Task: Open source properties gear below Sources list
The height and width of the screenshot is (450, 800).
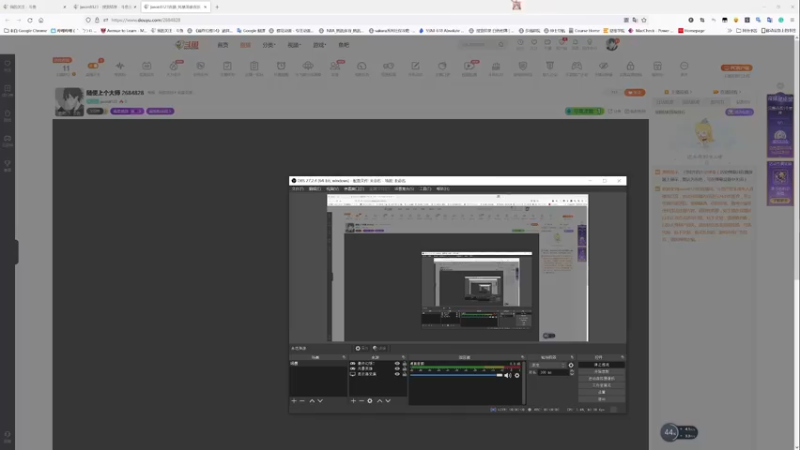Action: [370, 401]
